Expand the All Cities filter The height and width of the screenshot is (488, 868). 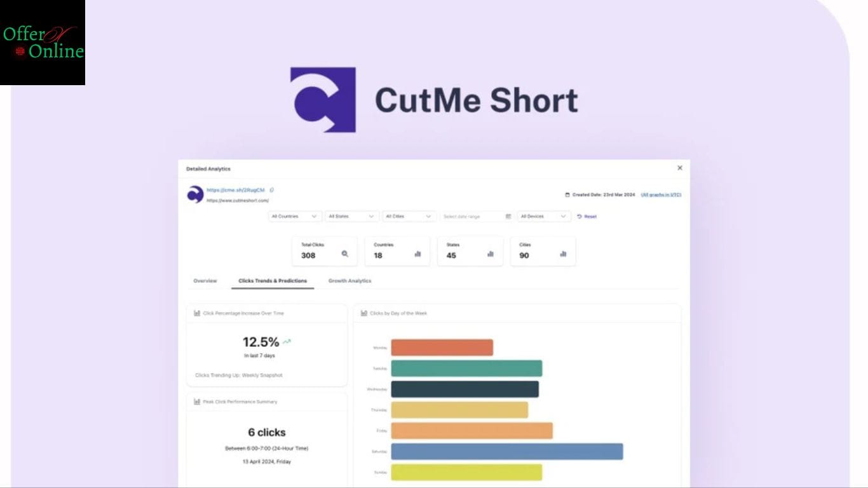[x=409, y=216]
